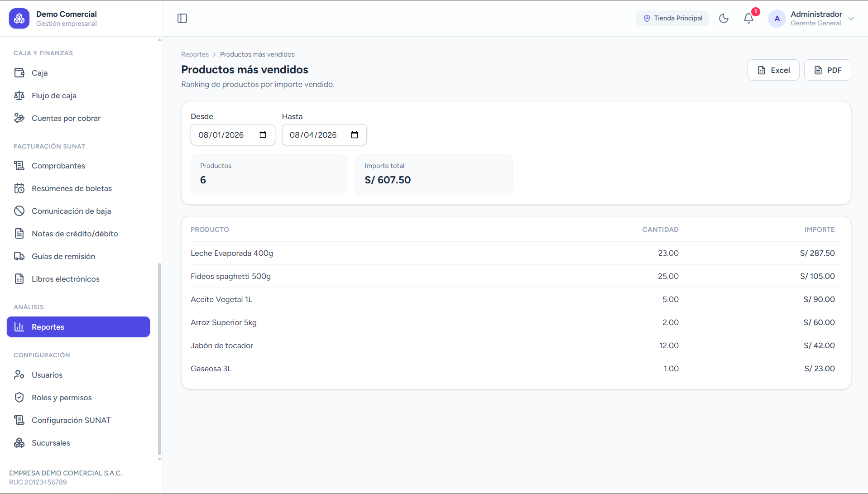Image resolution: width=868 pixels, height=494 pixels.
Task: Click the PRODUCTO column header
Action: 210,230
